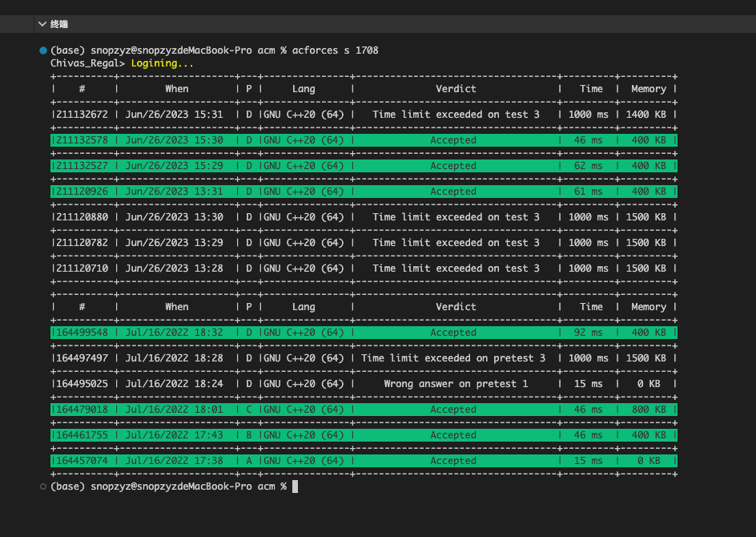Click Accepted verdict in row 211132578
756x537 pixels.
point(453,140)
